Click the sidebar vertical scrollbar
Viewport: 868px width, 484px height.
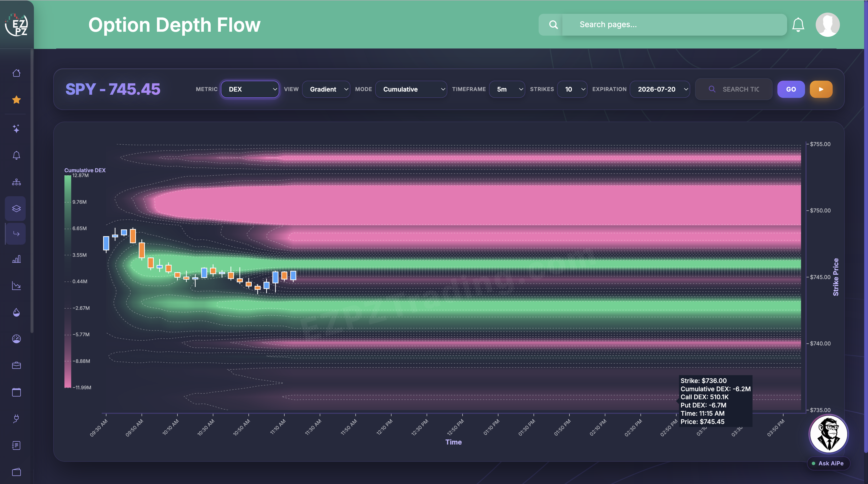click(x=32, y=191)
